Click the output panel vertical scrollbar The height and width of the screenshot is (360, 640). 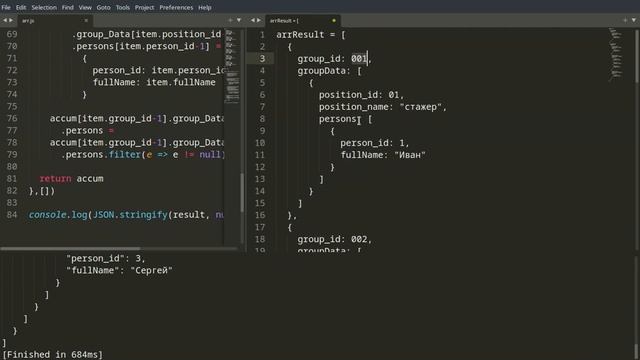[x=637, y=351]
